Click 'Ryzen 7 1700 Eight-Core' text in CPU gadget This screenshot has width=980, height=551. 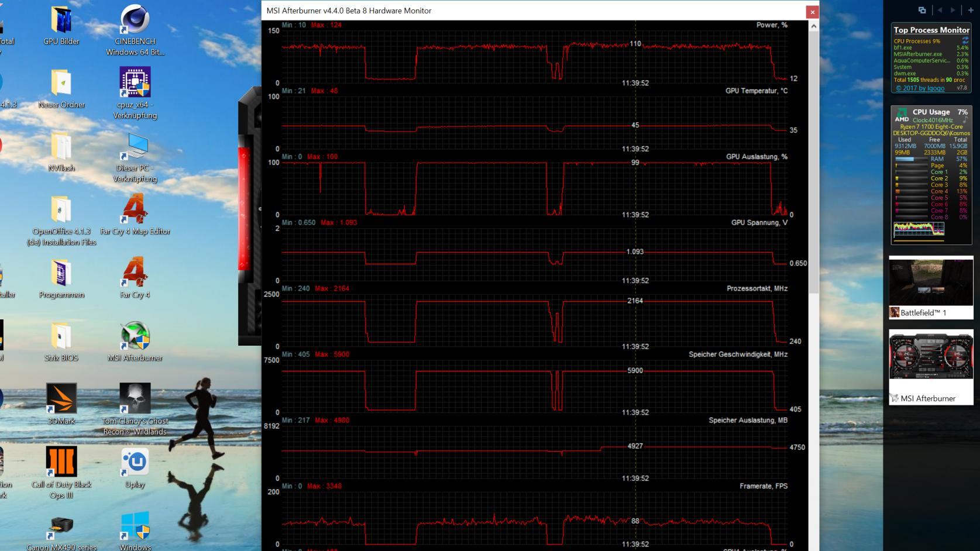(x=931, y=126)
